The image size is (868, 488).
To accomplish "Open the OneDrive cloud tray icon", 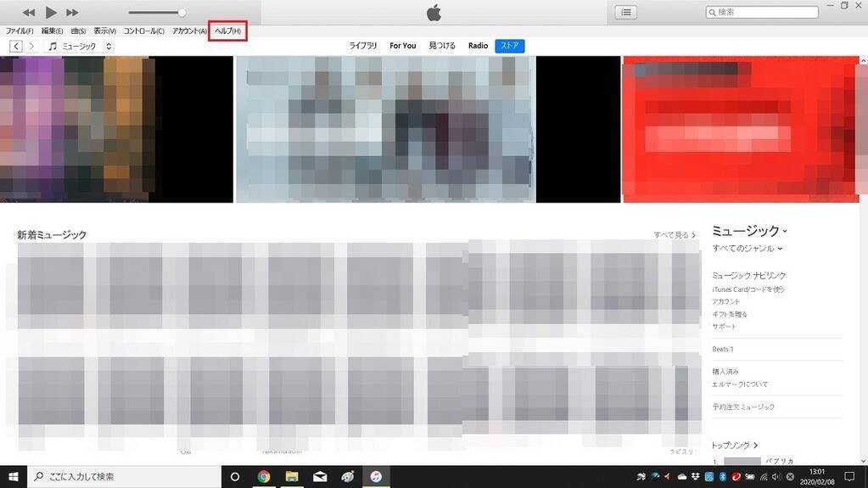I will click(x=682, y=477).
